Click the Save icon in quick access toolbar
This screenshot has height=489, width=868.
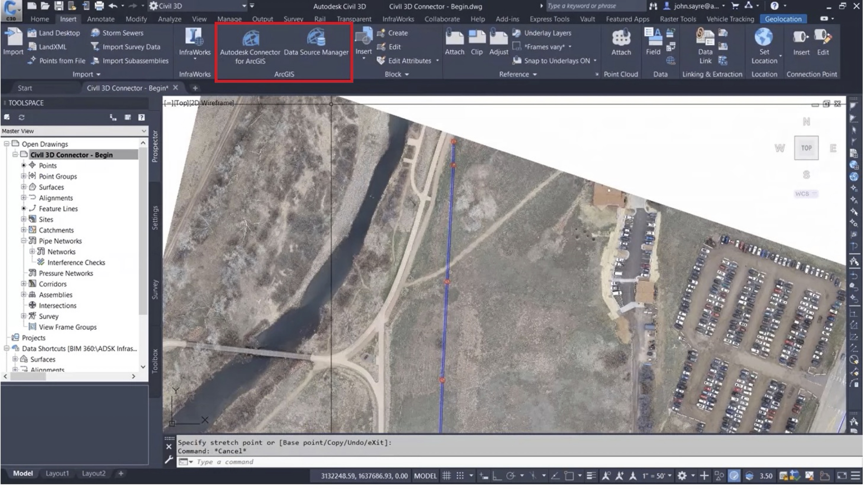tap(59, 6)
